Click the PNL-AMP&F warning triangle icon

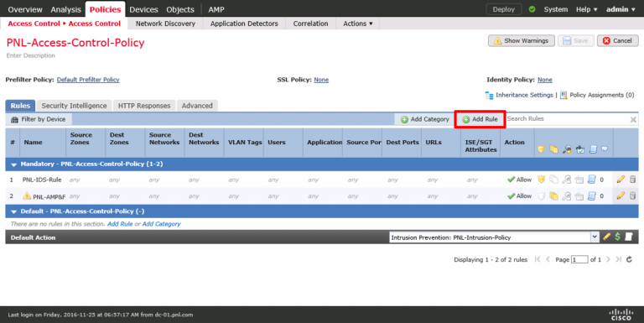pos(27,195)
